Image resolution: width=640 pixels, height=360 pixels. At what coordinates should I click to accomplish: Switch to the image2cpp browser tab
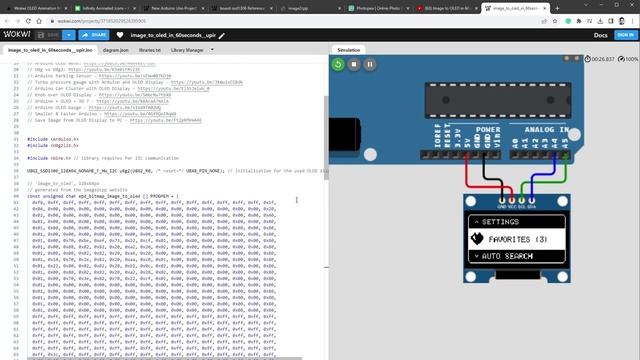pyautogui.click(x=309, y=8)
